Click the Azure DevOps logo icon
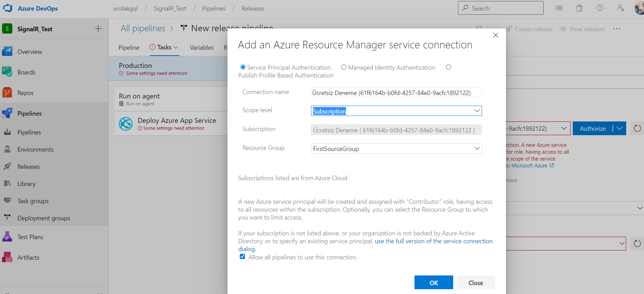The height and width of the screenshot is (294, 644). point(8,8)
